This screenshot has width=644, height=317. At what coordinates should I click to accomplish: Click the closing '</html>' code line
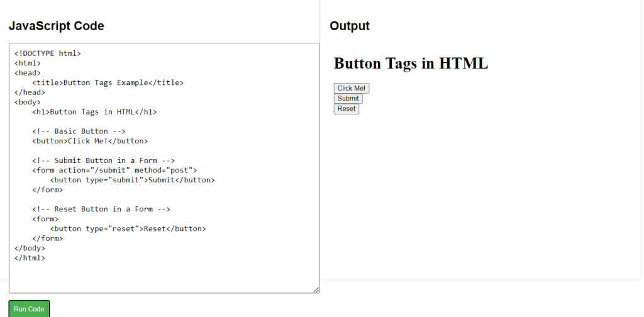tap(30, 258)
